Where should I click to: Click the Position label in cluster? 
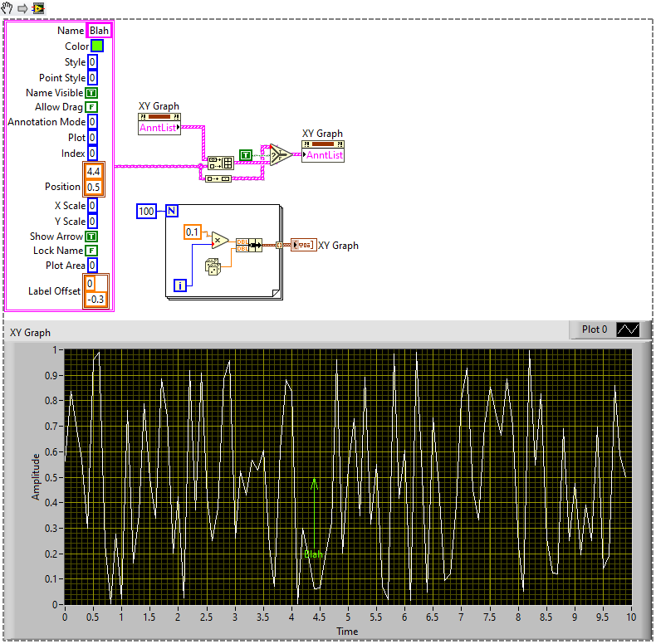62,187
